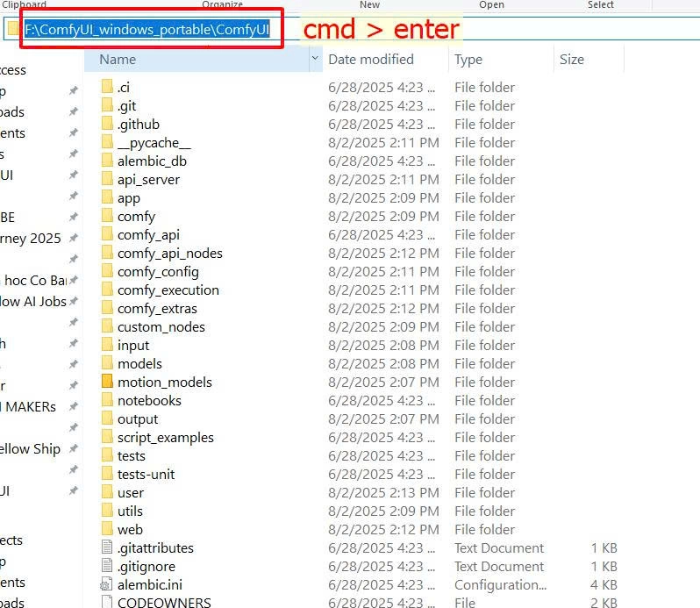Click the '.gitignore' file name
This screenshot has width=700, height=608.
[x=146, y=566]
